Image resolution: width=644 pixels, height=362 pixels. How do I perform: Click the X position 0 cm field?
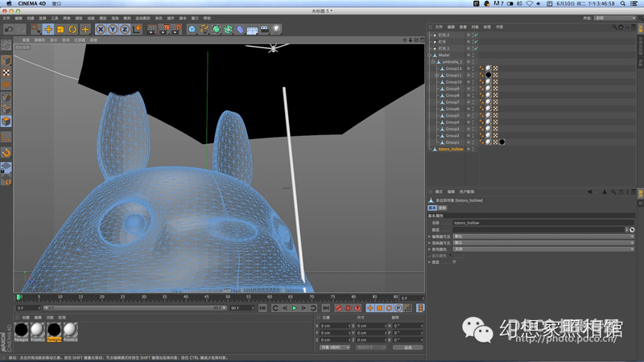pos(335,326)
